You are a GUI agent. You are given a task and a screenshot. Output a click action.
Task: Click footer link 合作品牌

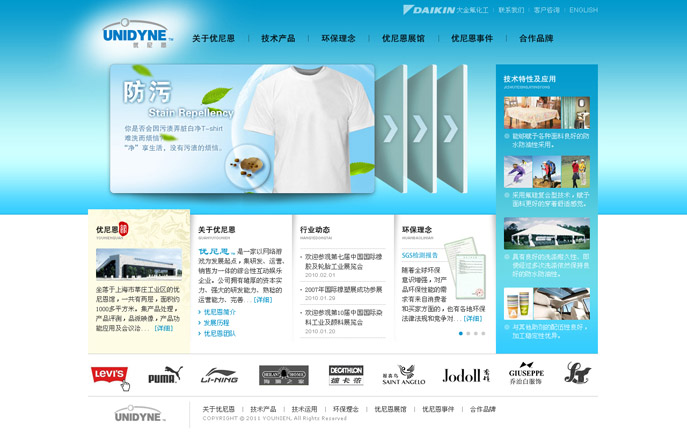point(483,409)
